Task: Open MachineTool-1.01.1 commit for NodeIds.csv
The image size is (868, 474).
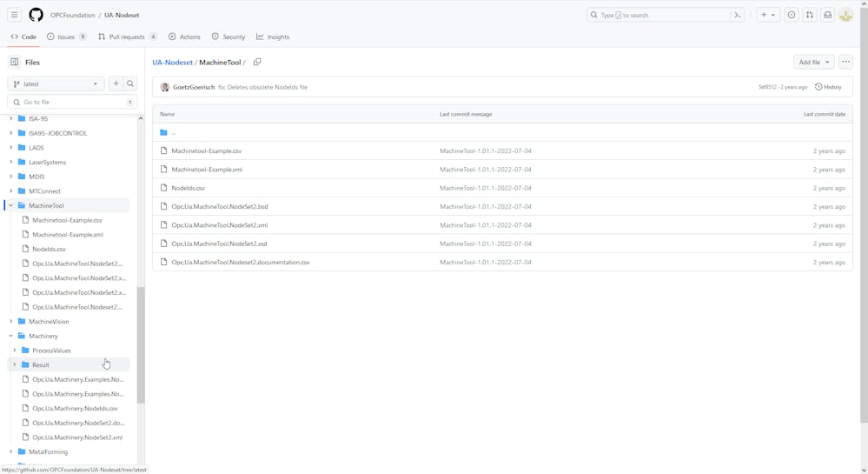Action: coord(486,188)
